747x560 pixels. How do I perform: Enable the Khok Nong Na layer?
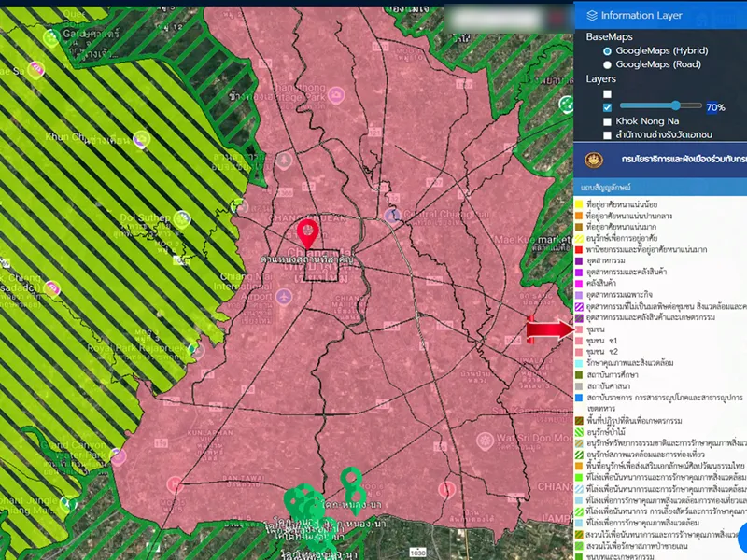608,121
